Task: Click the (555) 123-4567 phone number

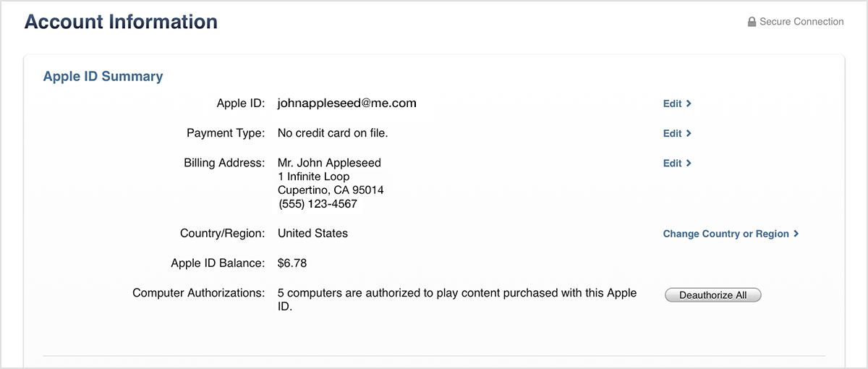Action: click(x=318, y=204)
